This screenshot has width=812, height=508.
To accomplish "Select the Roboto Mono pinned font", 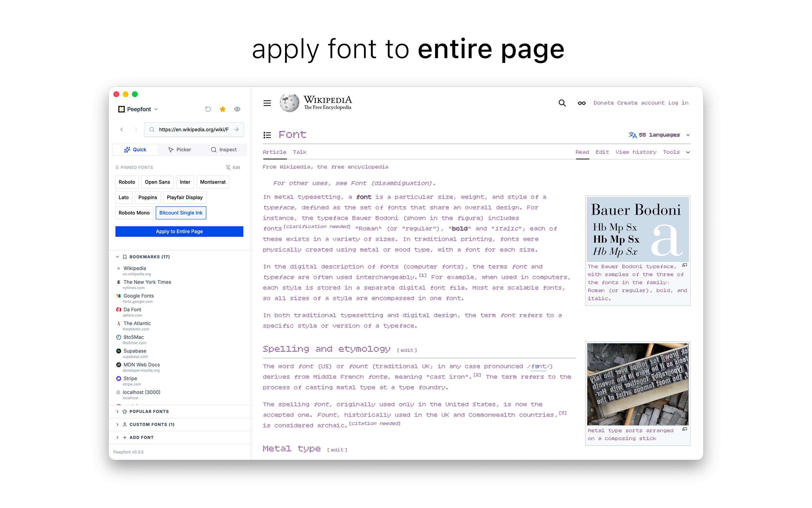I will point(134,213).
